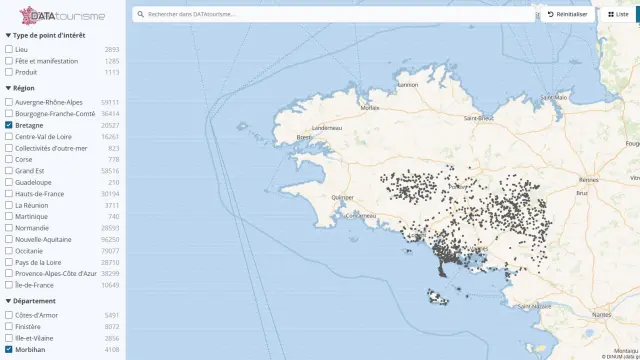This screenshot has width=640, height=360.
Task: Click the search magnifier icon
Action: [140, 14]
